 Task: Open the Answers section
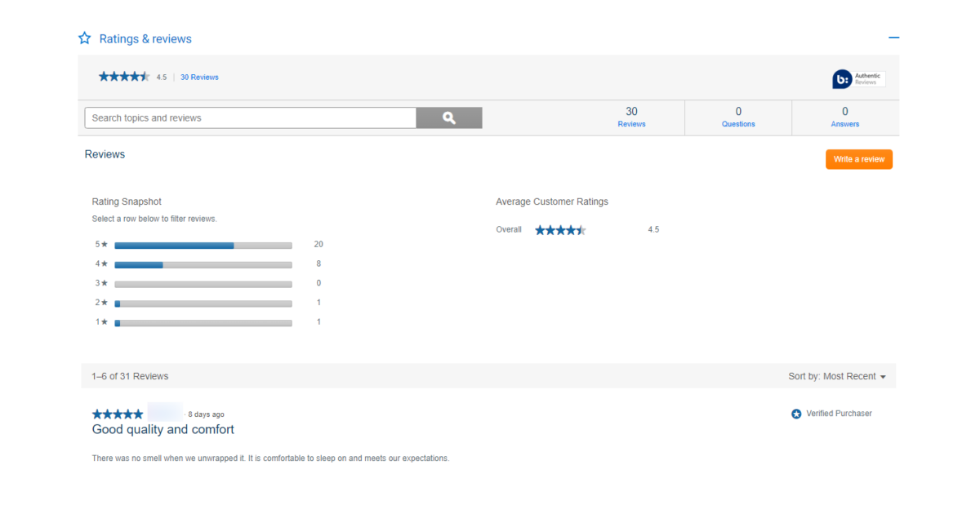point(844,117)
